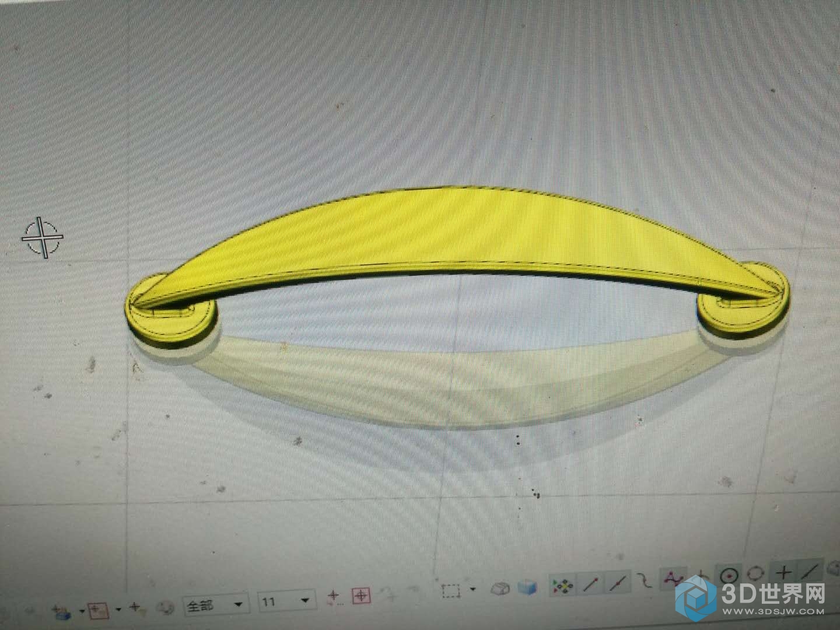Open the 全部 filter dropdown

tap(216, 605)
